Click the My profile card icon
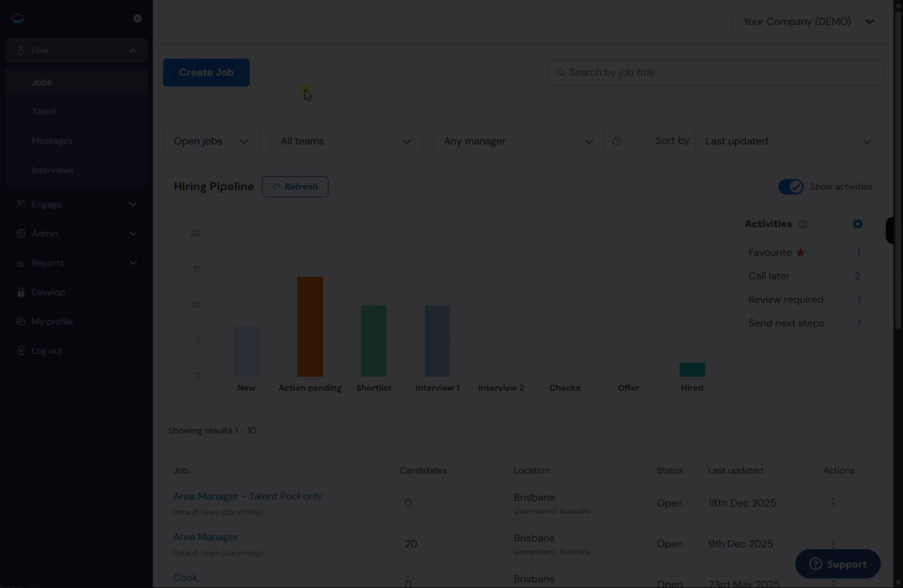The height and width of the screenshot is (588, 903). pos(20,321)
